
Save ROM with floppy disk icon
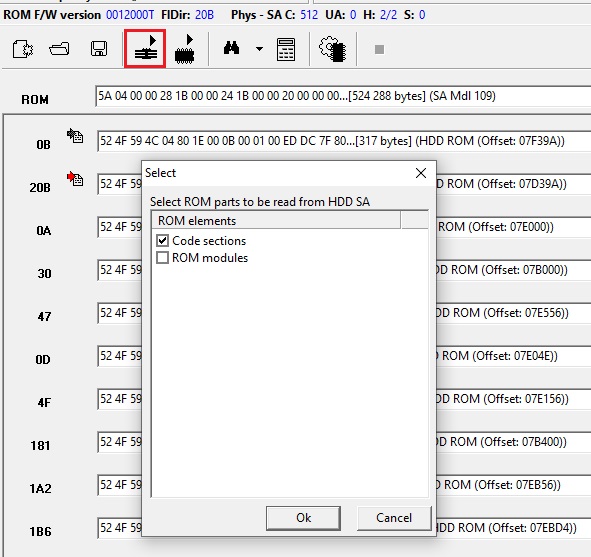tap(99, 49)
